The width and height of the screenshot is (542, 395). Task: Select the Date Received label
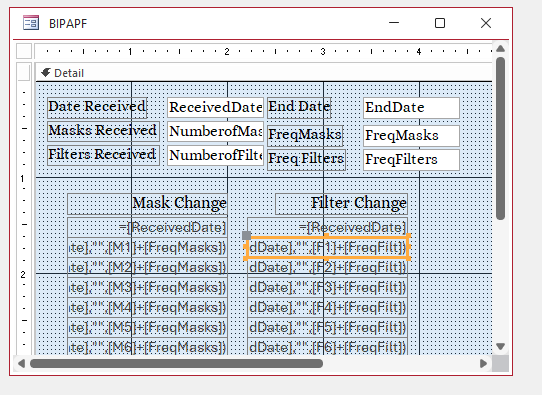tap(97, 107)
